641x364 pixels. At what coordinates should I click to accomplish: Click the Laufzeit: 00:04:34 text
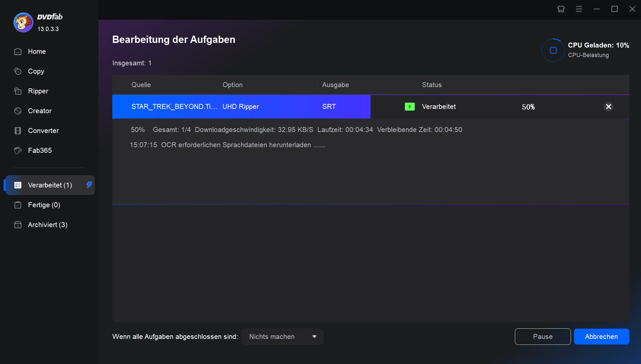345,130
